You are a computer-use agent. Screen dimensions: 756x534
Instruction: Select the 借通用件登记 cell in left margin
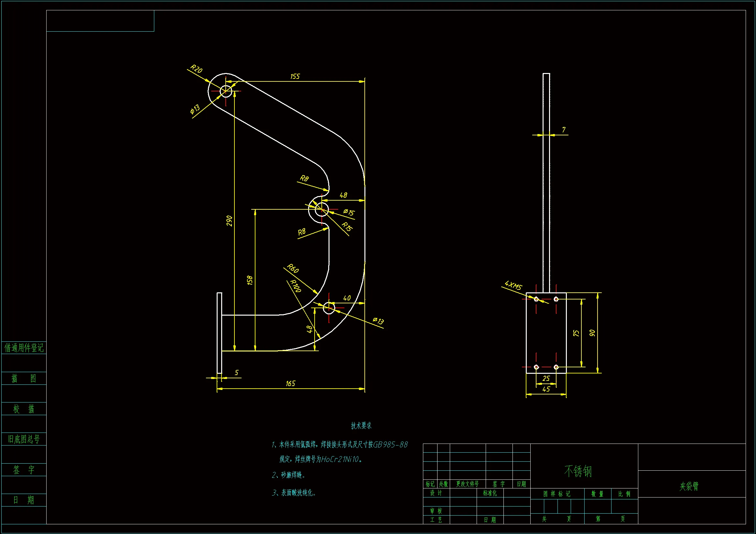(x=24, y=348)
